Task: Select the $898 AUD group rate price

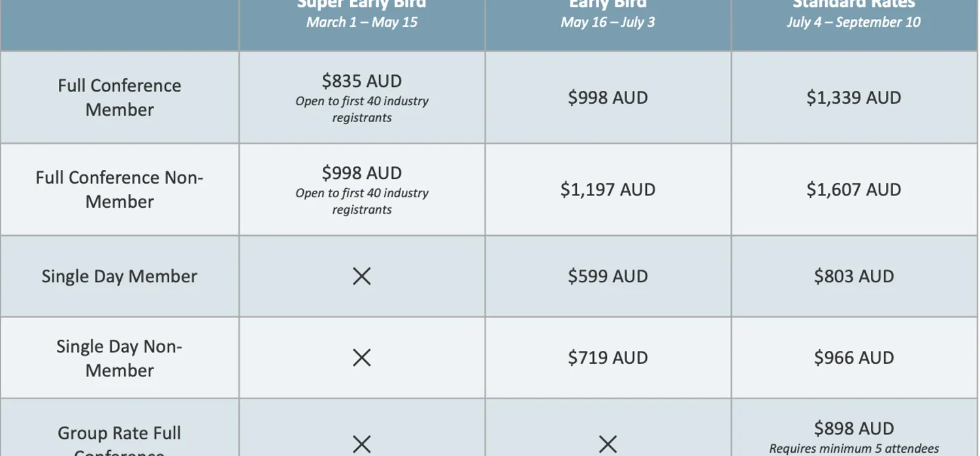Action: [853, 429]
